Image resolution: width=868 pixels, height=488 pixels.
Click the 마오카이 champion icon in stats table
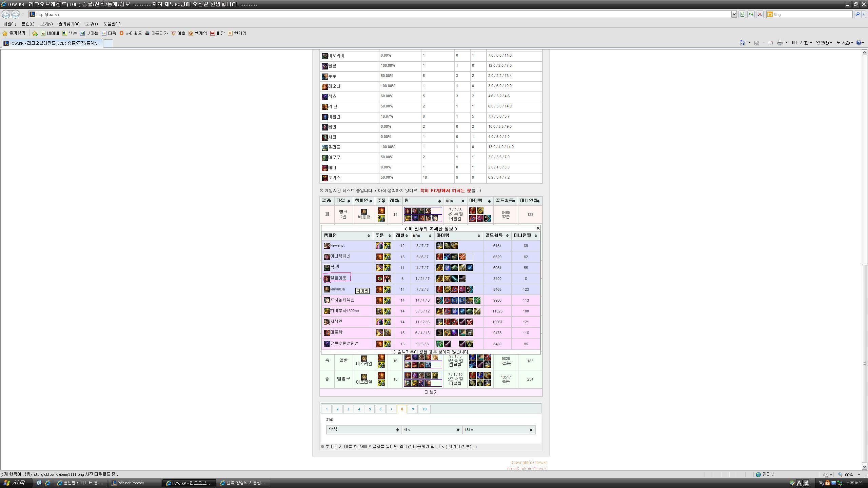coord(324,56)
